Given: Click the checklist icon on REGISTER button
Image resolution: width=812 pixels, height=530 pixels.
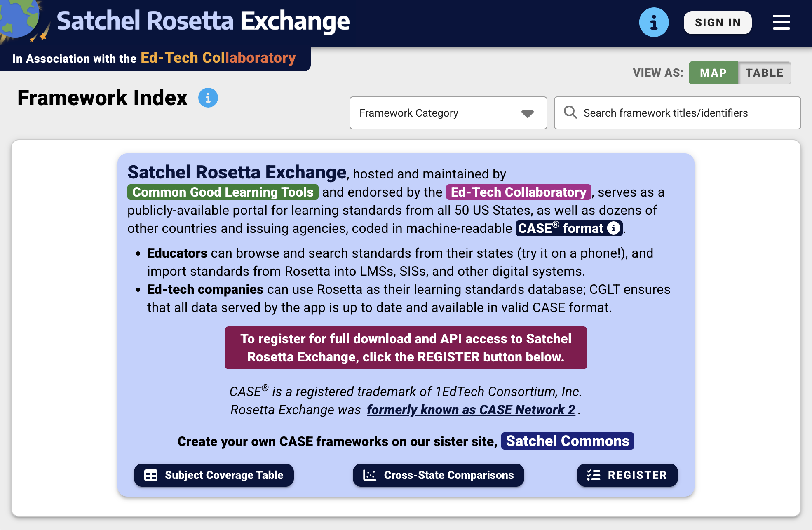Looking at the screenshot, I should click(x=594, y=475).
